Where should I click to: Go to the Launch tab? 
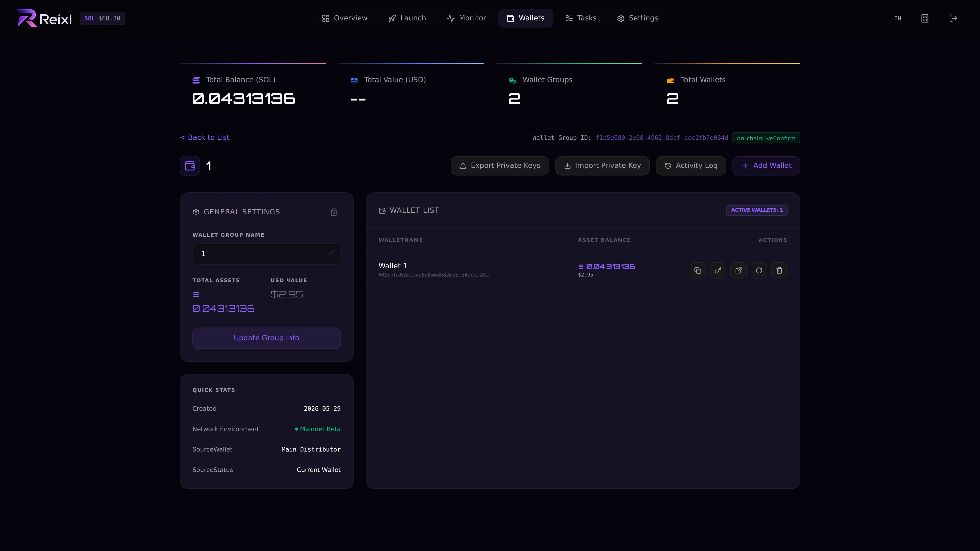click(407, 18)
